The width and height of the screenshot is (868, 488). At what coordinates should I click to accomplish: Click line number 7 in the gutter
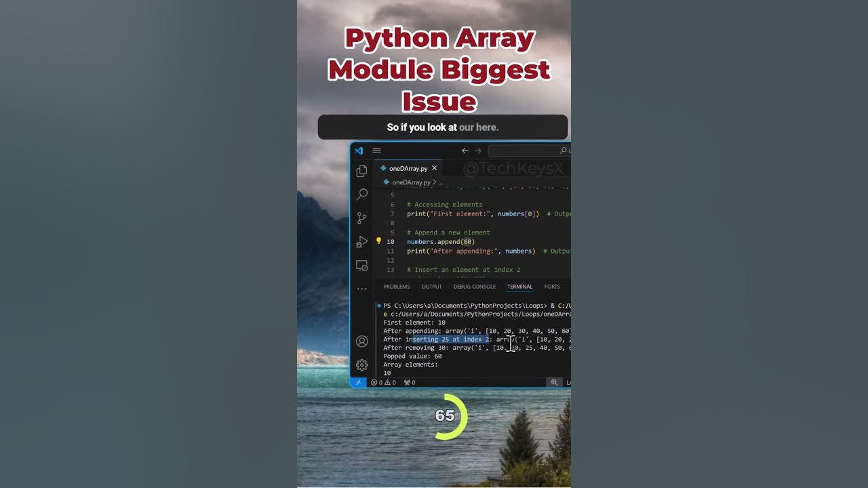[x=392, y=213]
